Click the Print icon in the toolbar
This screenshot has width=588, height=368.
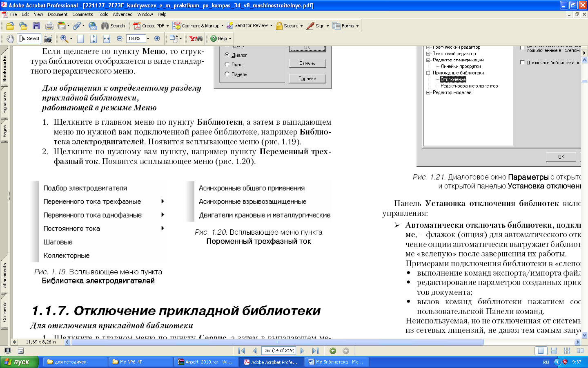tap(49, 26)
